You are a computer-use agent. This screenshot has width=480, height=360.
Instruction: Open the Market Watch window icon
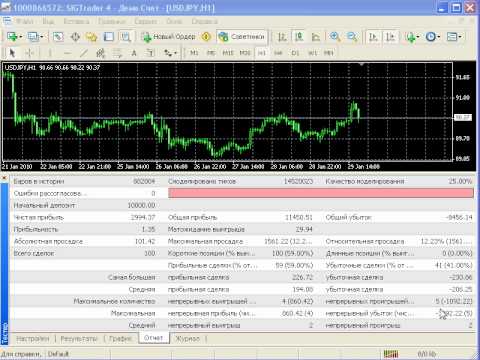[x=58, y=37]
